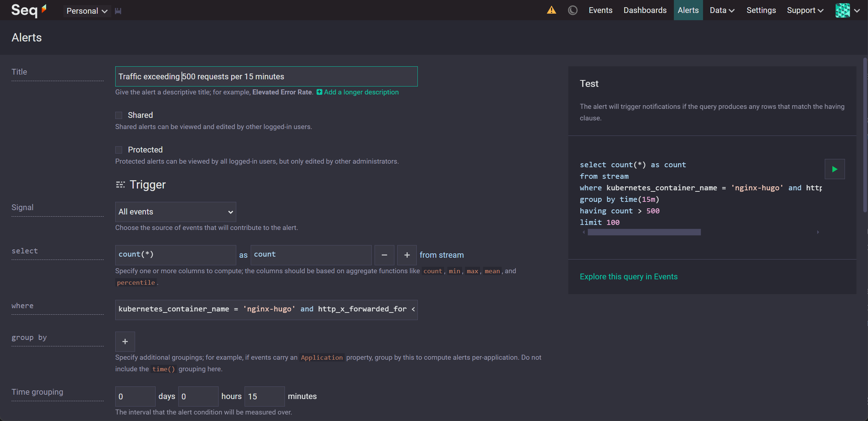Enable the Protected checkbox
868x421 pixels.
(118, 150)
